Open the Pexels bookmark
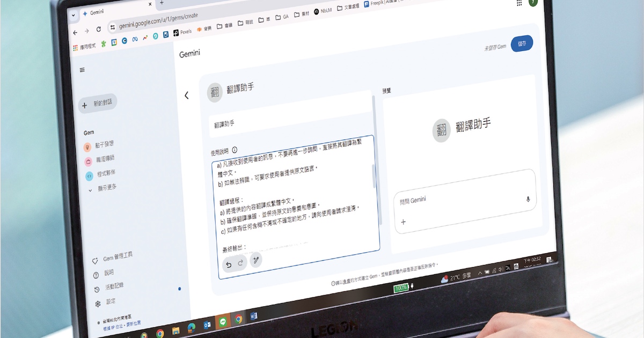 coord(182,32)
